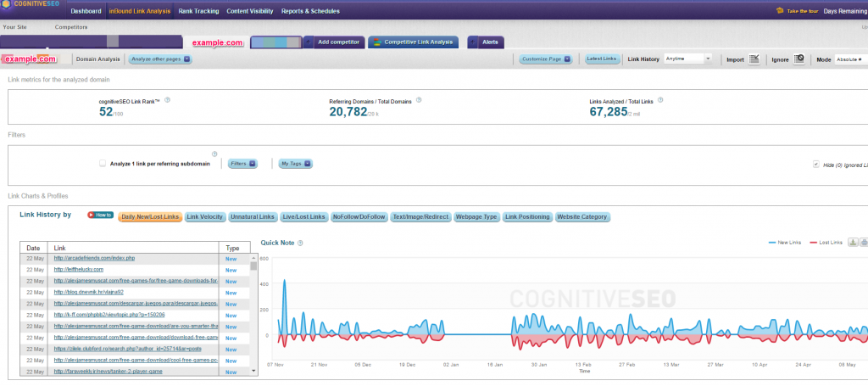Click the links table scrollbar thumb
868x386 pixels.
click(x=254, y=266)
